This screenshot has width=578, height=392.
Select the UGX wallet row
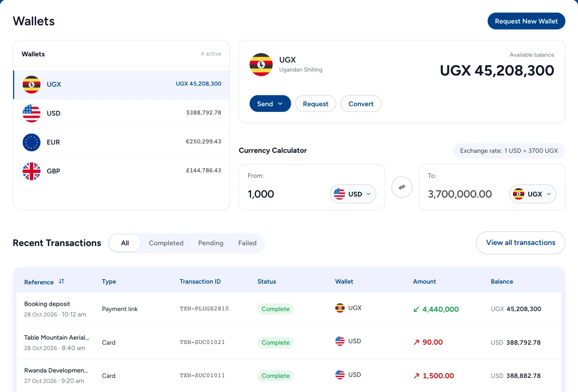[121, 85]
